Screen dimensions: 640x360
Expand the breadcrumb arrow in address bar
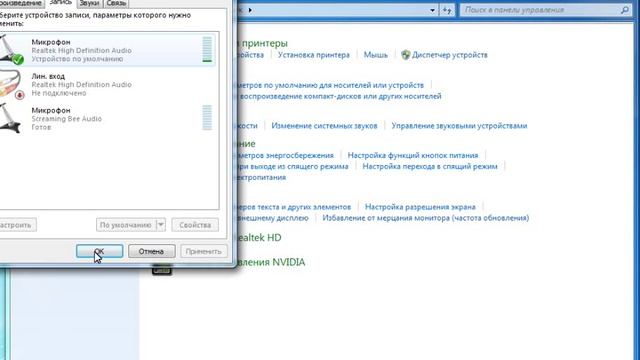[250, 10]
